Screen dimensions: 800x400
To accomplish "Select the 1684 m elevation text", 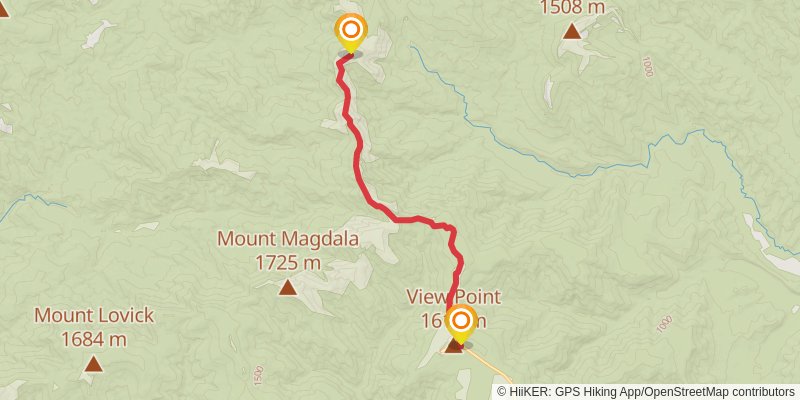I will pos(93,338).
